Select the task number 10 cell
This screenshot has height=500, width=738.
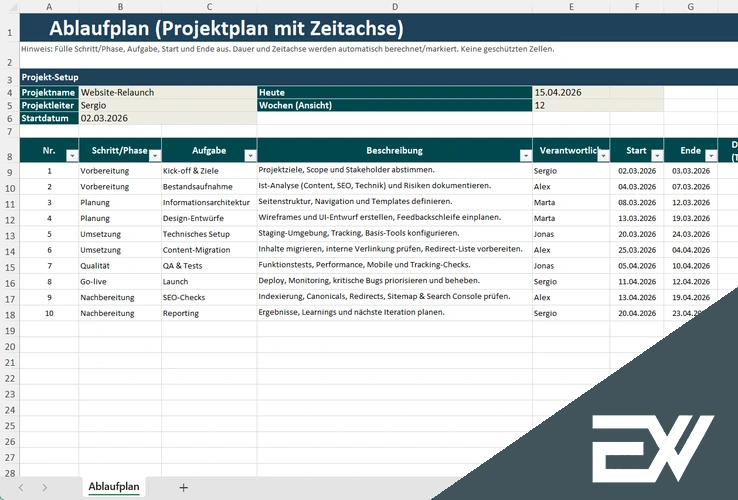[49, 313]
